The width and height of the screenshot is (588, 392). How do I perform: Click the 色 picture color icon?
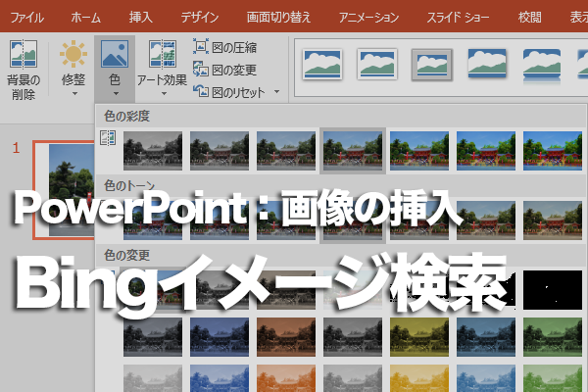(115, 55)
